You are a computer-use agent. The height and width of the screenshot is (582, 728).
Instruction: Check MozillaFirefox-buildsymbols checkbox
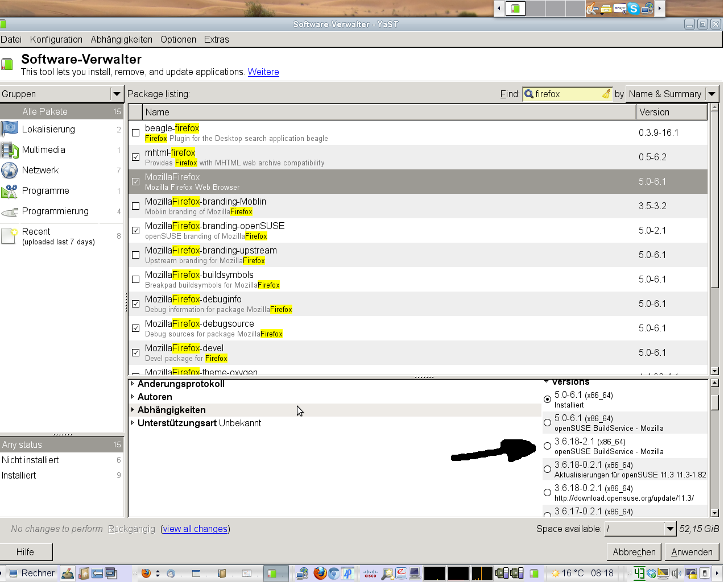click(x=135, y=279)
